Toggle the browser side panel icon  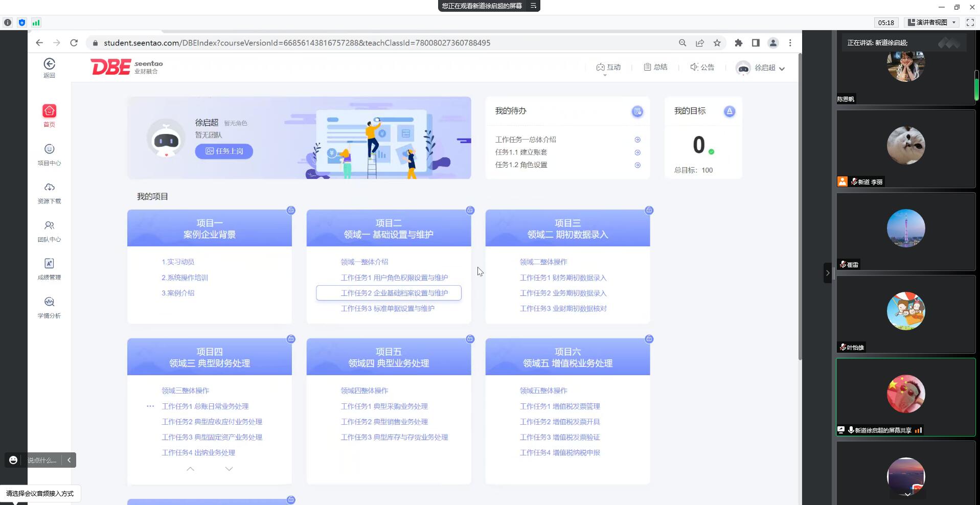[x=756, y=43]
